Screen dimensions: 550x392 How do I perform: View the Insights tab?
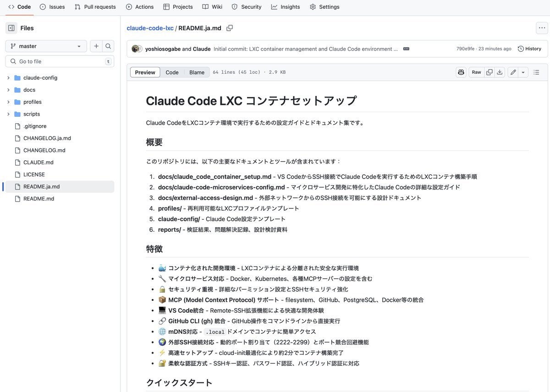click(286, 7)
